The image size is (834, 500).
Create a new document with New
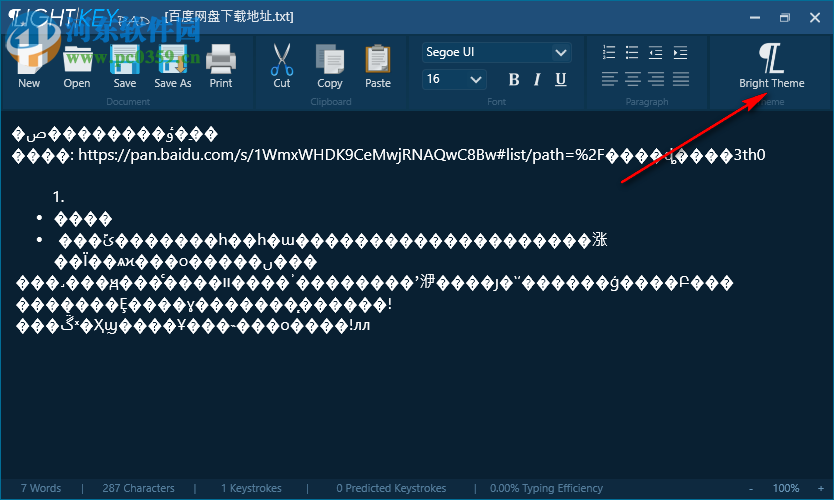click(29, 66)
